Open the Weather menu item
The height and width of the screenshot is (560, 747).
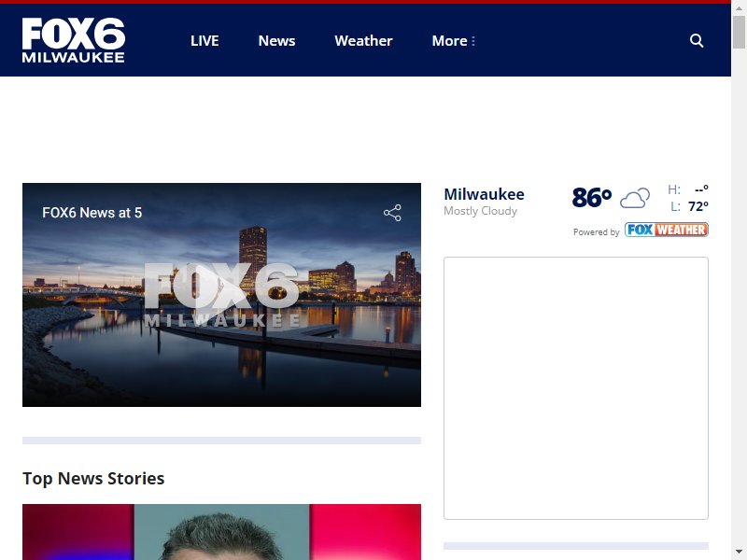click(x=363, y=41)
